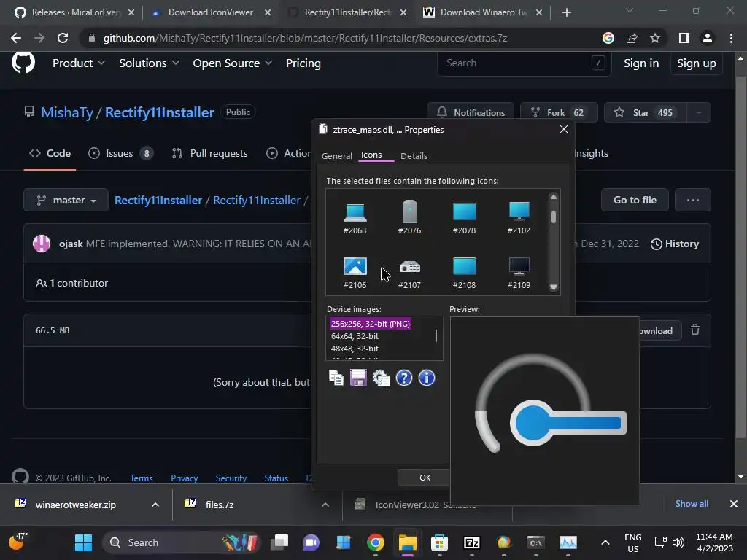This screenshot has height=560, width=747.
Task: Save icon with floppy disk button
Action: tap(359, 378)
